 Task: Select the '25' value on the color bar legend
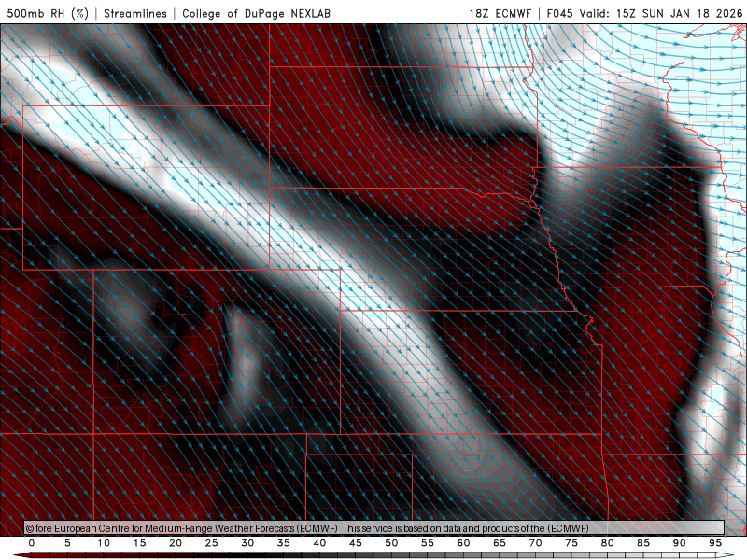[x=212, y=543]
